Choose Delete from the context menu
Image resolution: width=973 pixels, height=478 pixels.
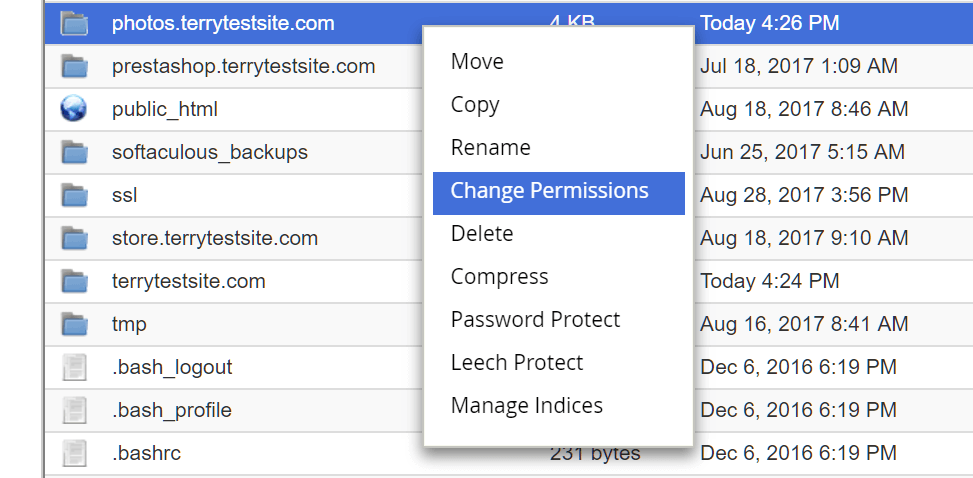482,234
